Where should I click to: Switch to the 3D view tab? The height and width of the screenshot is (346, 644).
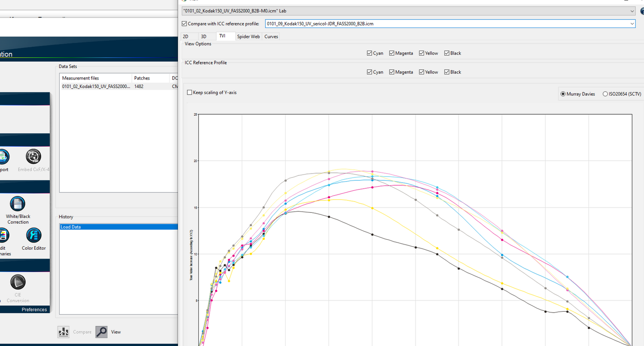pyautogui.click(x=204, y=37)
